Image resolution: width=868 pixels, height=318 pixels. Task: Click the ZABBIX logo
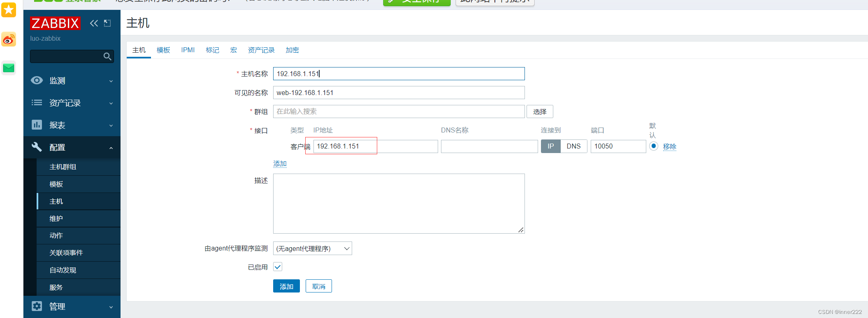click(x=55, y=23)
